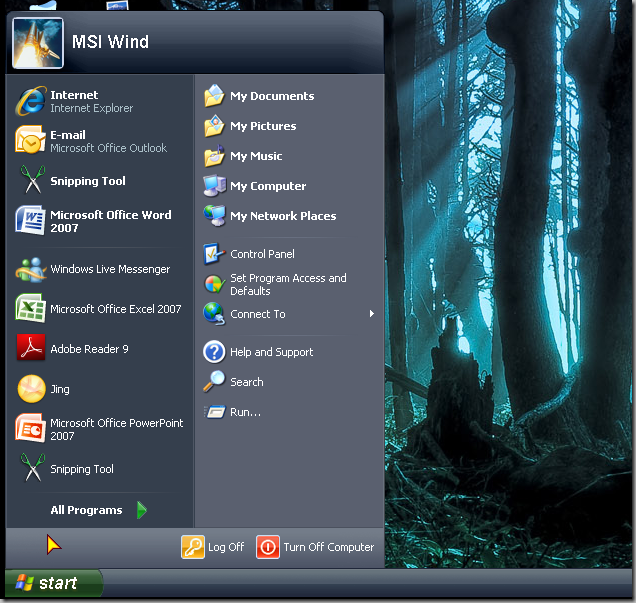This screenshot has height=603, width=636.
Task: Choose Control Panel from the Start menu
Action: 290,254
